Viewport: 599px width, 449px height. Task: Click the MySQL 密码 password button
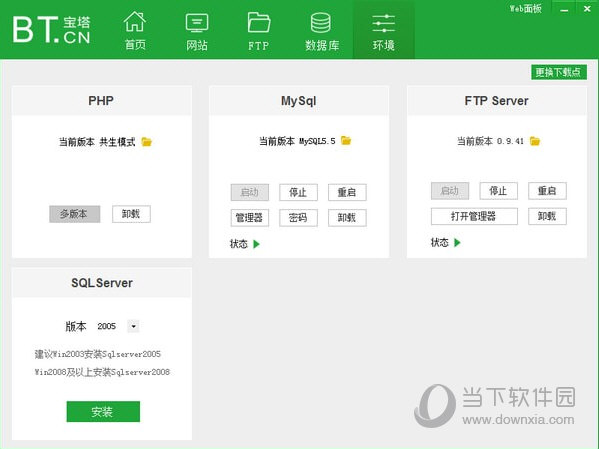click(298, 218)
